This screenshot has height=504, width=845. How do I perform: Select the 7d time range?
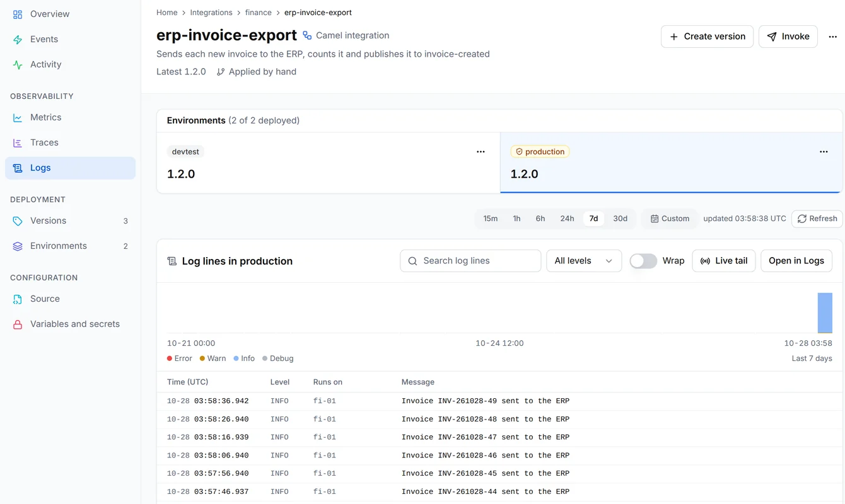pos(593,219)
